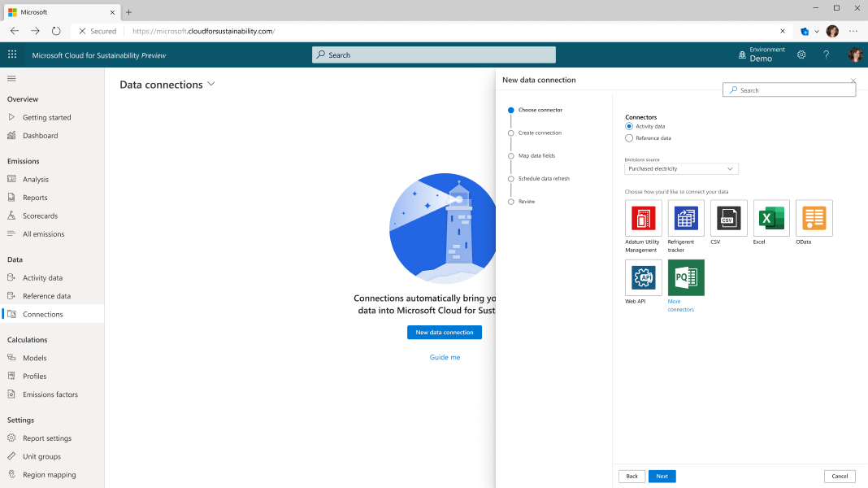Go to the Create connection step
This screenshot has width=868, height=488.
(540, 133)
